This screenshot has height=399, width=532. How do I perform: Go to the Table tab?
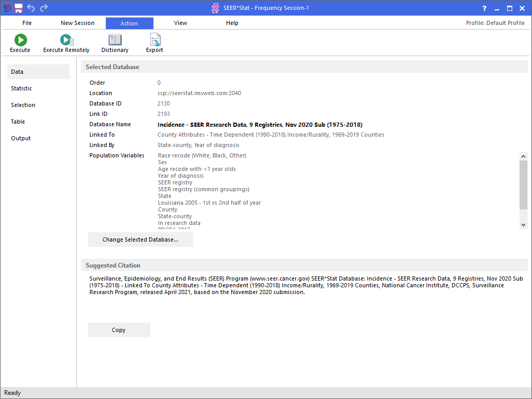[x=18, y=122]
